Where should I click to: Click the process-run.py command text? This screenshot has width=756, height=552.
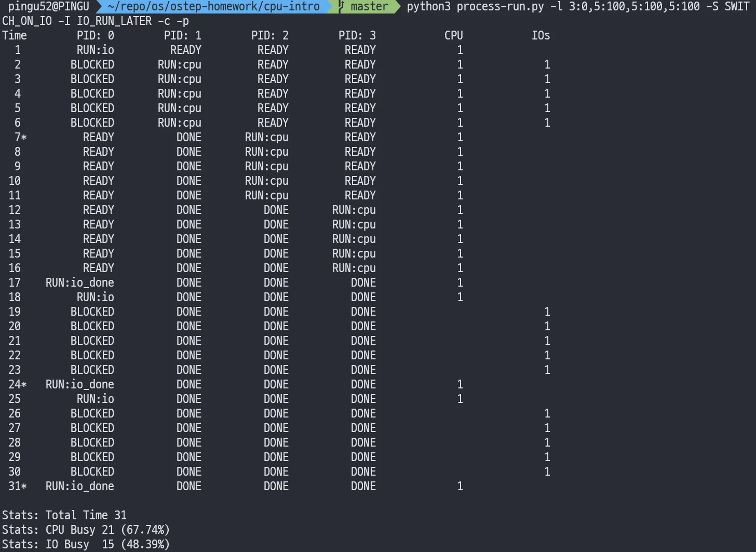click(500, 6)
